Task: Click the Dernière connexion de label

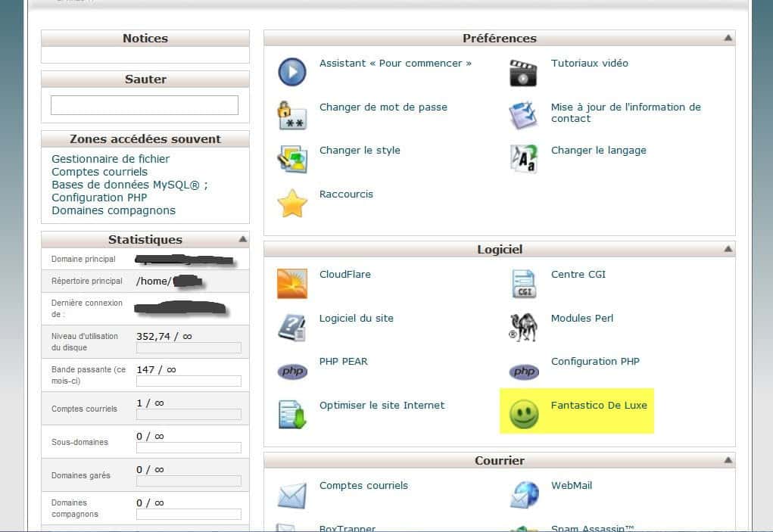Action: (x=87, y=308)
